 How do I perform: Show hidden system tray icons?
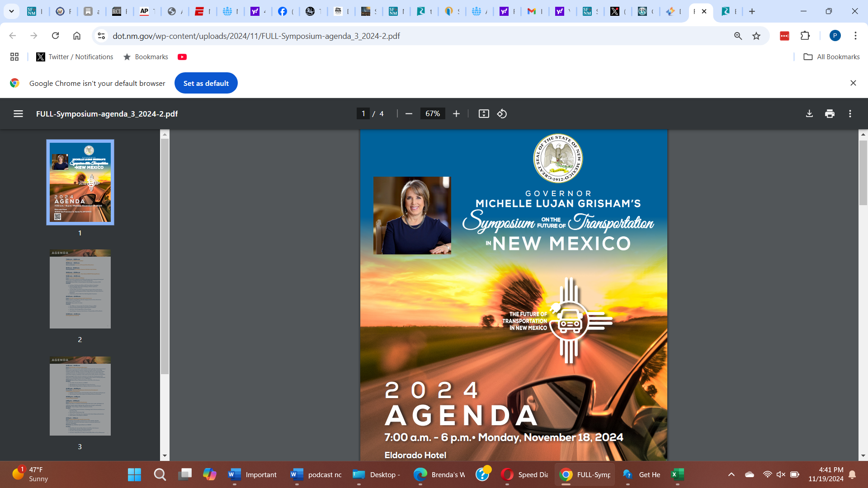731,474
